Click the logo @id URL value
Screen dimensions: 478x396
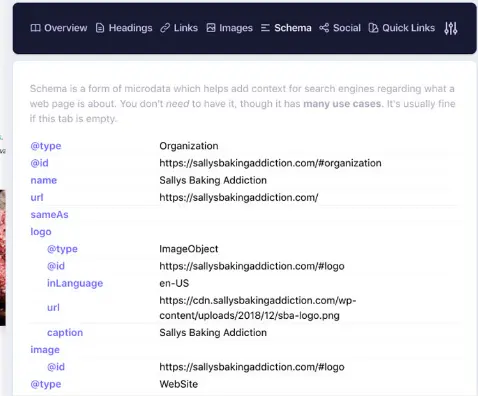pos(252,266)
